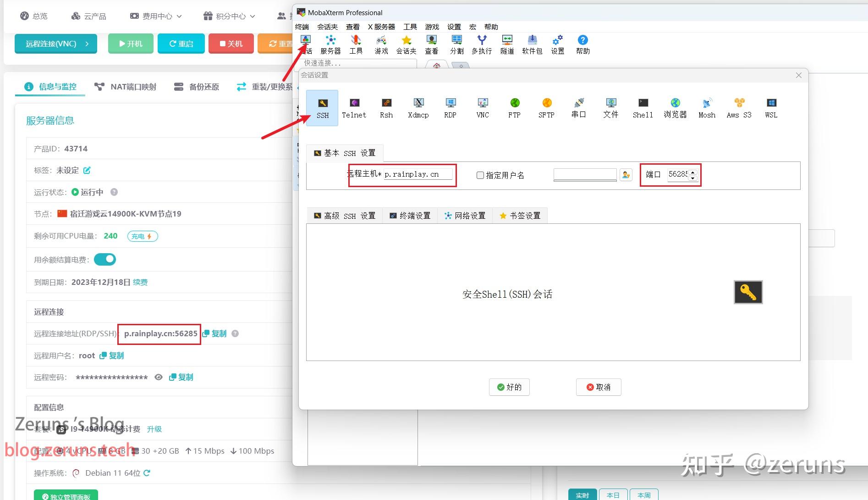
Task: Open the Packages (软件包) toolbar icon
Action: (x=532, y=45)
